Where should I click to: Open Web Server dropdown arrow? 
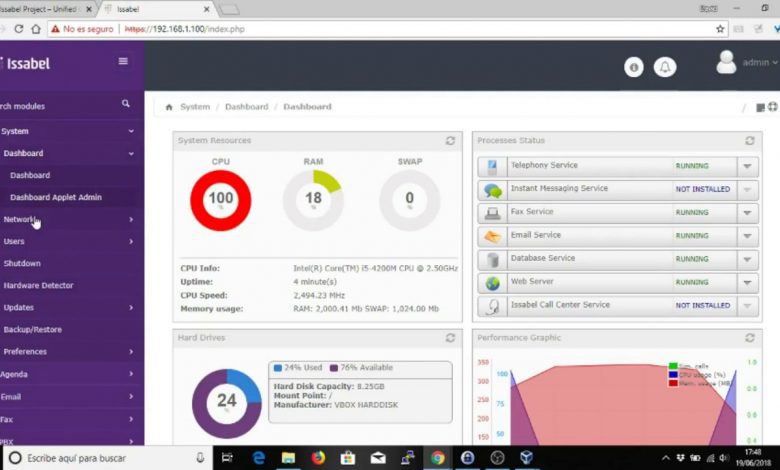(x=747, y=282)
